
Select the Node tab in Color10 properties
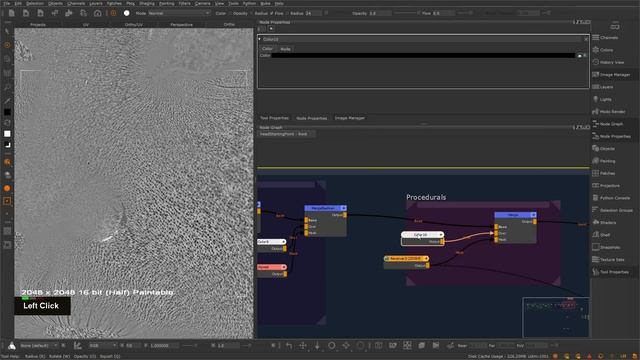285,49
